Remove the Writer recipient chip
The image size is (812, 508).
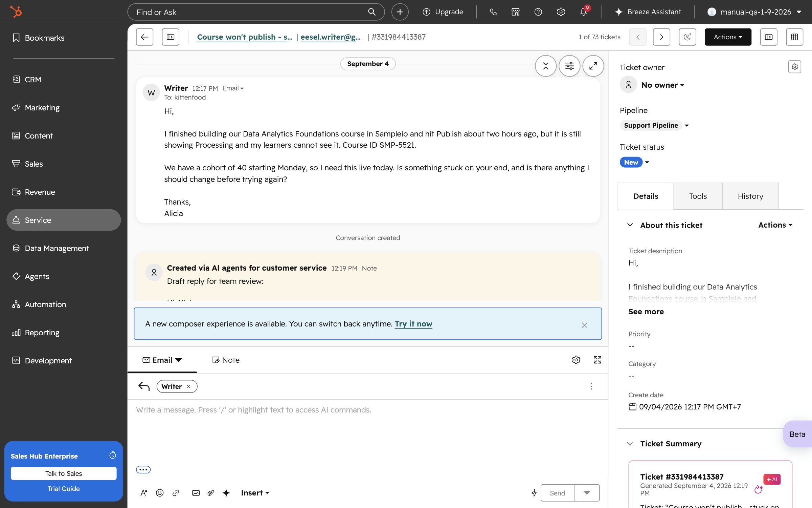188,386
